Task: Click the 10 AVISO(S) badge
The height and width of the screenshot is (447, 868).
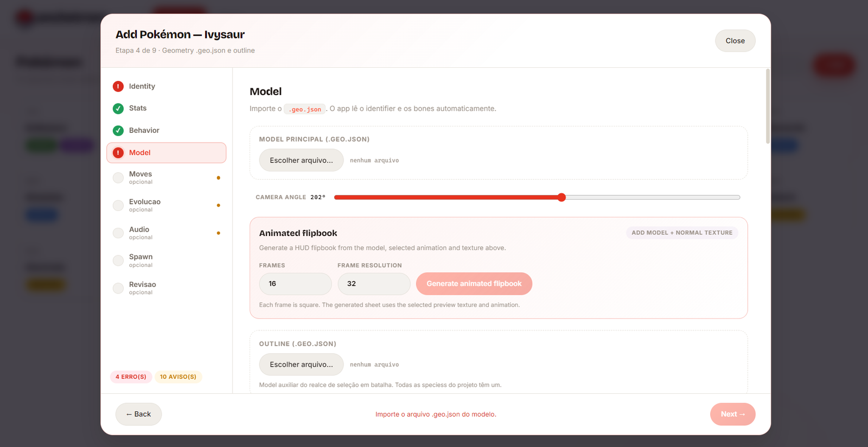Action: [x=178, y=377]
